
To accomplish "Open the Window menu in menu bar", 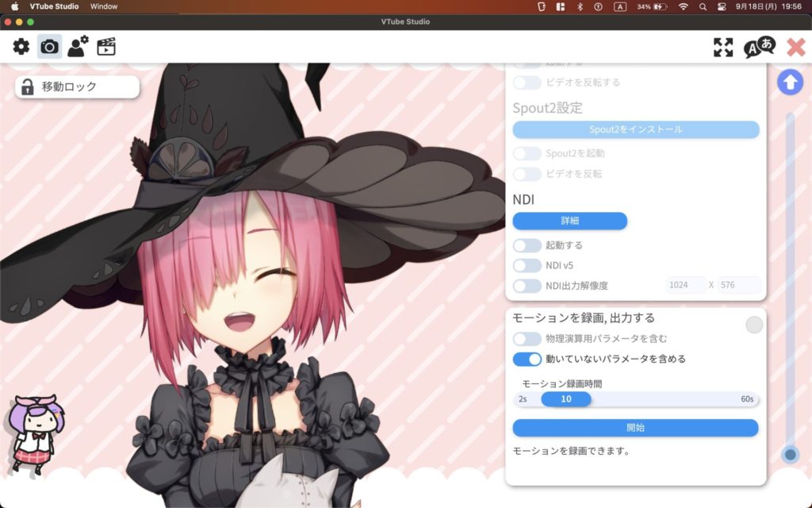I will pyautogui.click(x=104, y=6).
